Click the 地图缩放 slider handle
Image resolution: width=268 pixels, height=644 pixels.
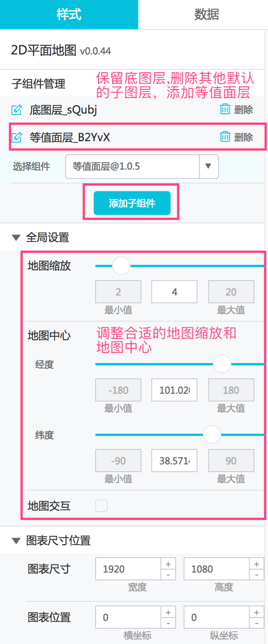click(x=121, y=266)
